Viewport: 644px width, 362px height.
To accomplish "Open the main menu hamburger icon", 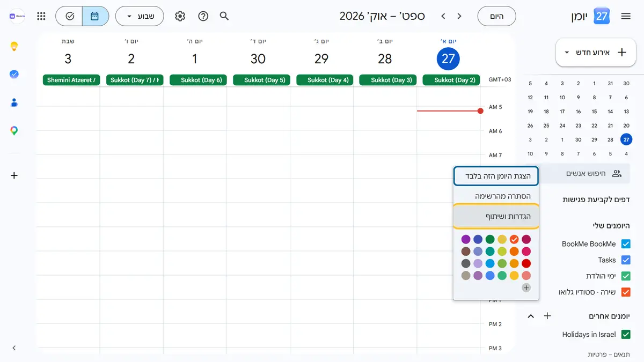I will pos(625,16).
